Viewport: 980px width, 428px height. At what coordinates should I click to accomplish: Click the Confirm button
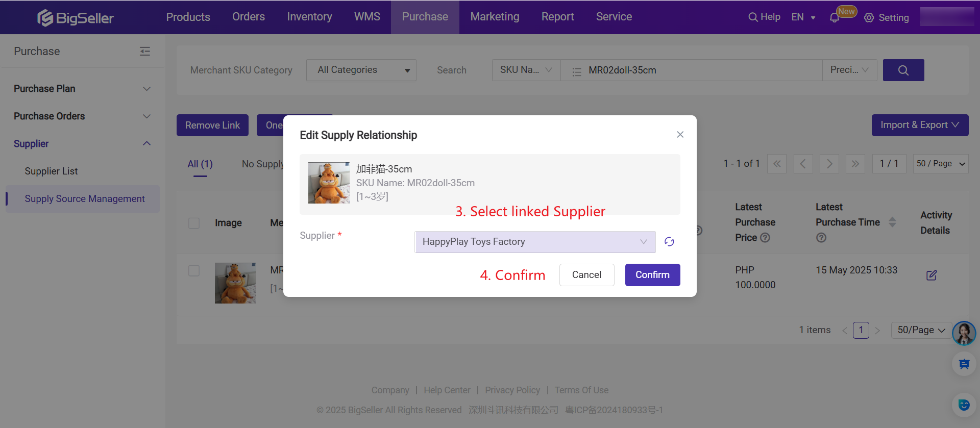[x=652, y=275]
